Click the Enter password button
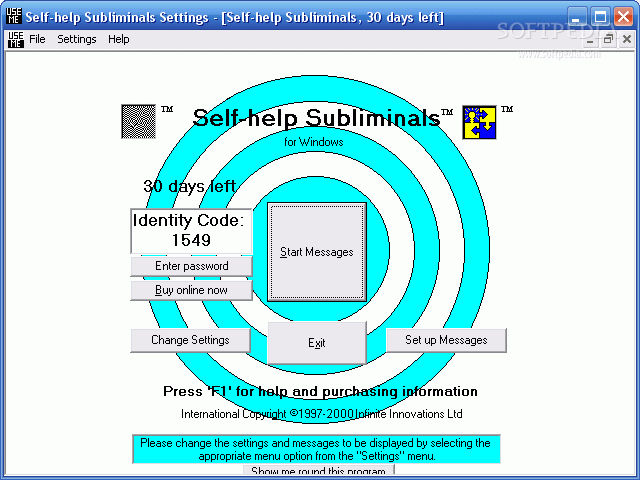The image size is (640, 480). (x=191, y=266)
